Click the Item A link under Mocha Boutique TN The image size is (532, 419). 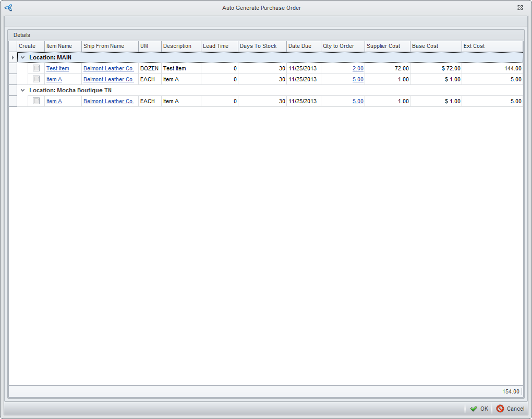[54, 101]
